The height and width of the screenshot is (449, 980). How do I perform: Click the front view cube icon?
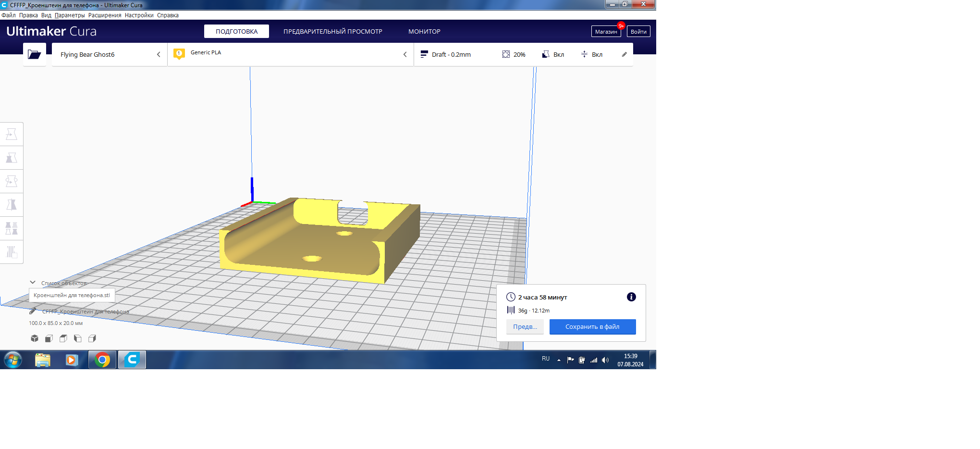[x=49, y=338]
